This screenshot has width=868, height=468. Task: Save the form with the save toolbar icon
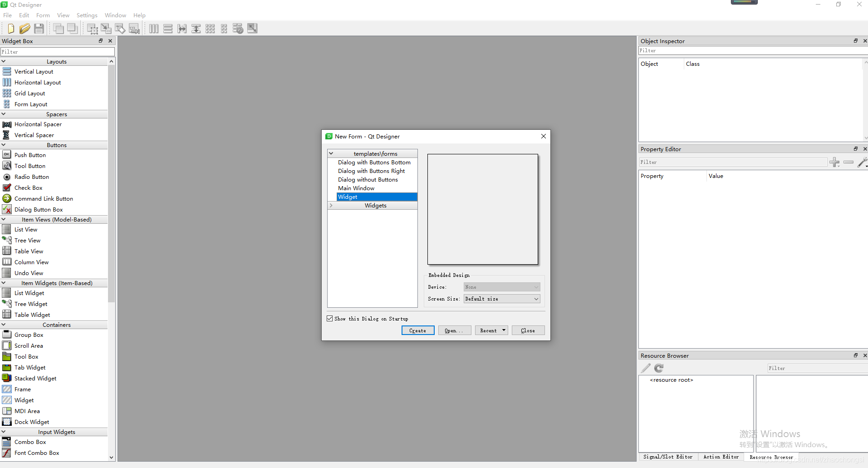pyautogui.click(x=39, y=28)
